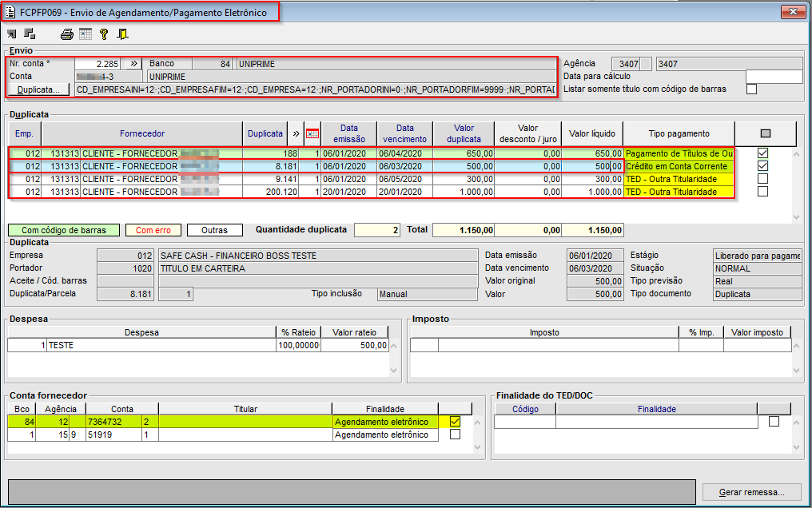Click the select-all box in grid header
The image size is (812, 508).
[x=766, y=134]
